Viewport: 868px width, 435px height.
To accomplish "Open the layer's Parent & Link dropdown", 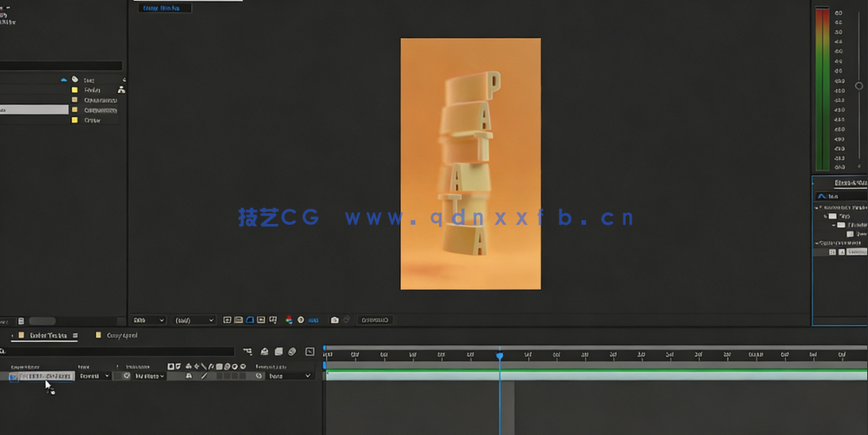I will [289, 376].
